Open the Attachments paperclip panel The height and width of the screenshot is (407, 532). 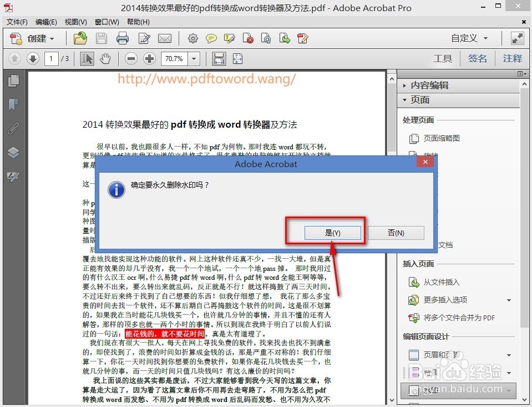(x=13, y=128)
